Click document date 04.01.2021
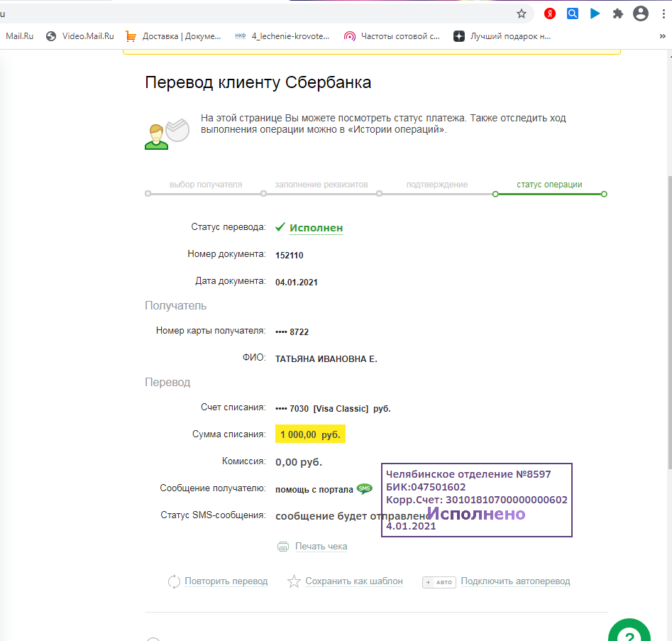The height and width of the screenshot is (641, 672). click(296, 283)
